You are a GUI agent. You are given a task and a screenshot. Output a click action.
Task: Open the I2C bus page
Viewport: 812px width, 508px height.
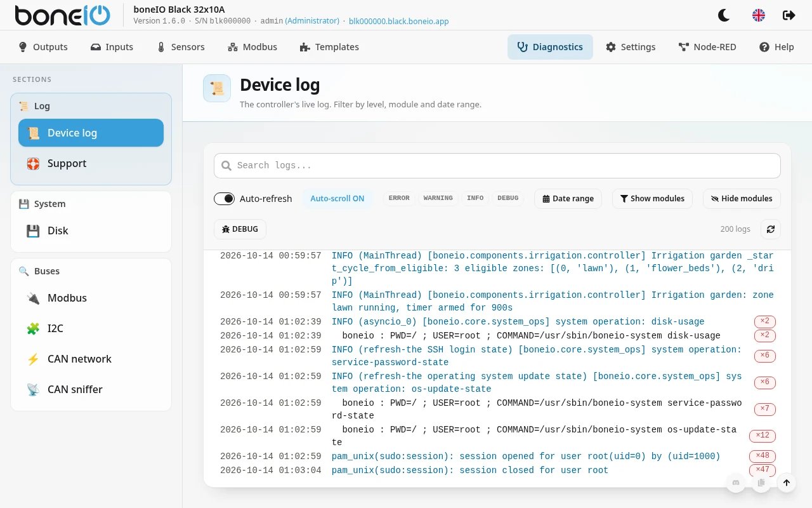[91, 329]
